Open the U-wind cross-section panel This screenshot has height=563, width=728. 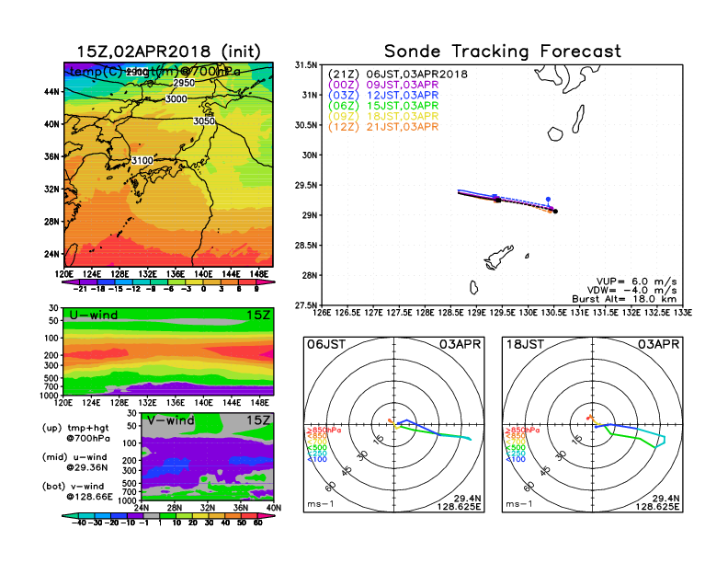(x=168, y=351)
